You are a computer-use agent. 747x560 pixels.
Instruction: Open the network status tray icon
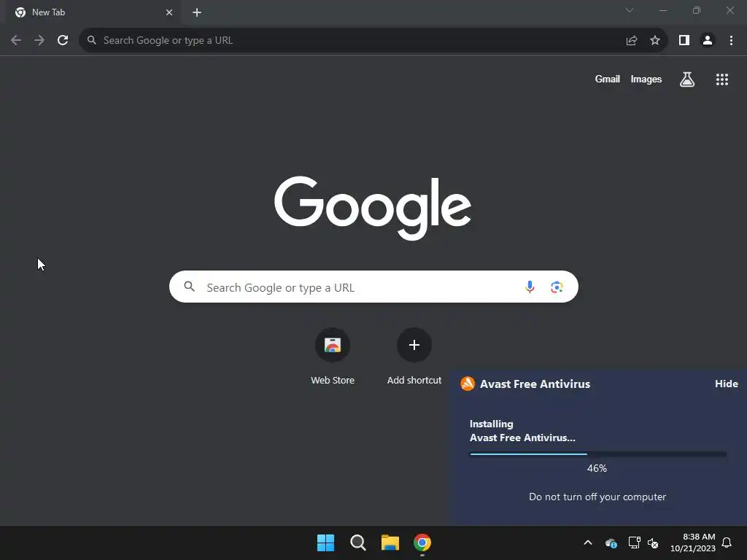[634, 542]
